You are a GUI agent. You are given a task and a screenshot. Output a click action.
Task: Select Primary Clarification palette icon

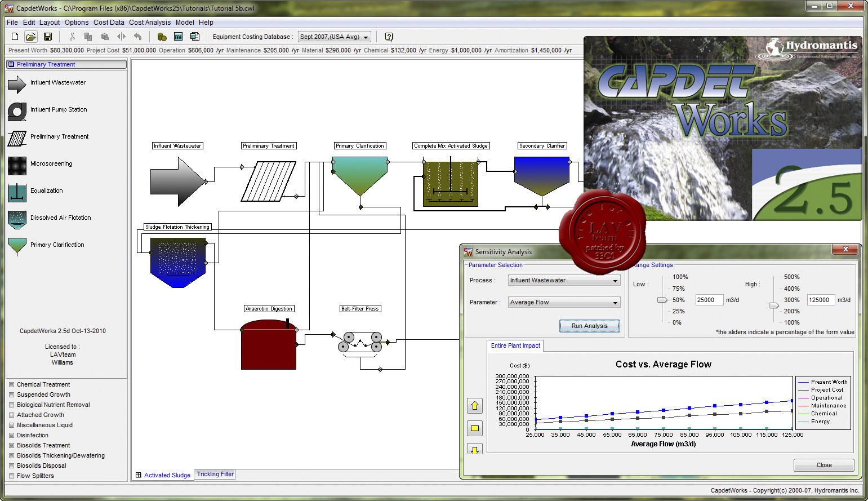(x=17, y=247)
